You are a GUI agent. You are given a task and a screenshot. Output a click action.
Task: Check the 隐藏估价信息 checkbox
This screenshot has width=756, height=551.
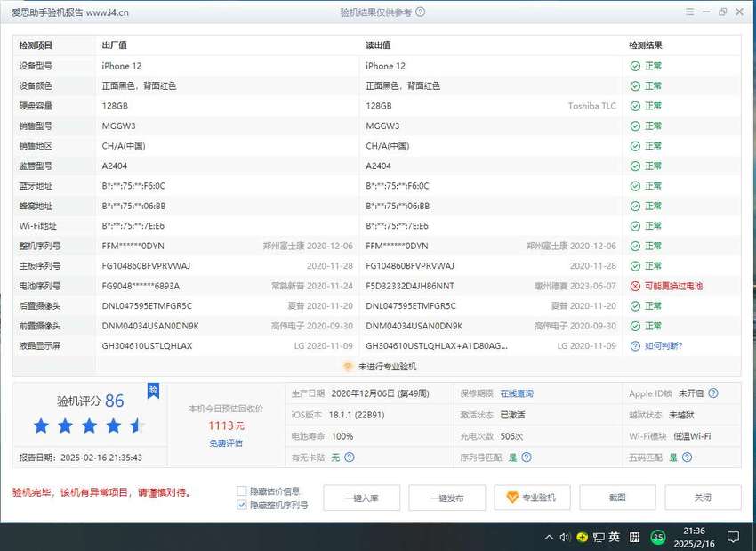click(x=242, y=491)
